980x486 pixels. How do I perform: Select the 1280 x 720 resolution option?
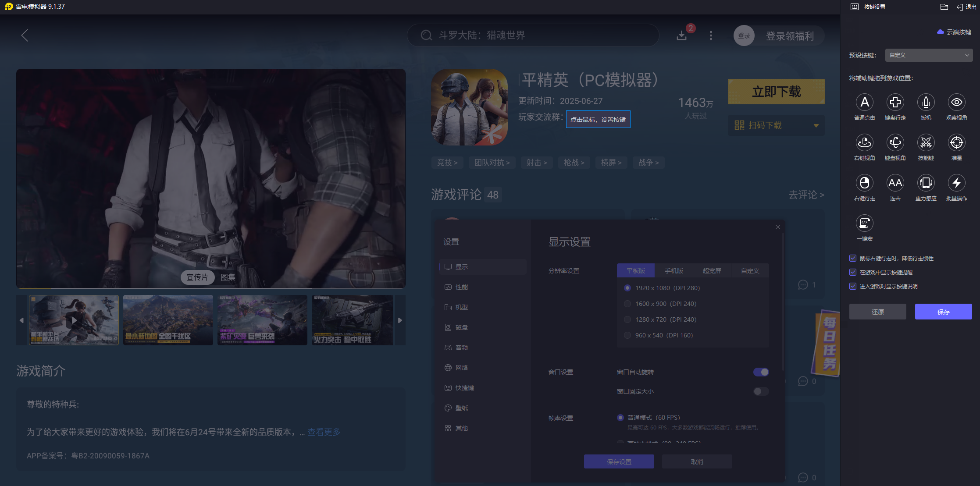tap(627, 319)
